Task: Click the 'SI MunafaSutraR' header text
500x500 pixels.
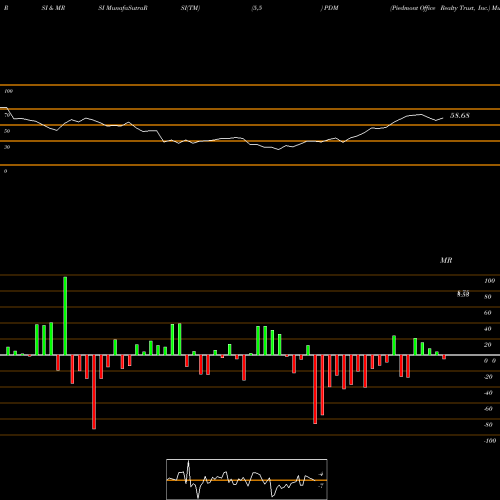Action: tap(123, 8)
